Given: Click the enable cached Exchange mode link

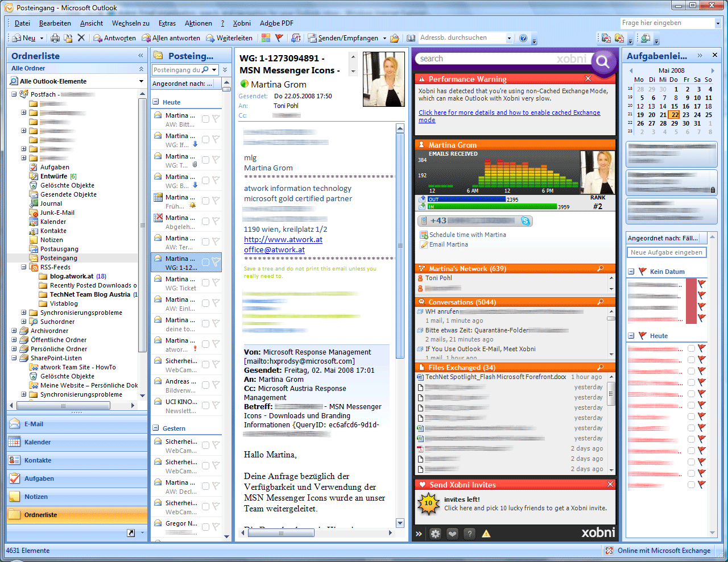Looking at the screenshot, I should [x=509, y=113].
